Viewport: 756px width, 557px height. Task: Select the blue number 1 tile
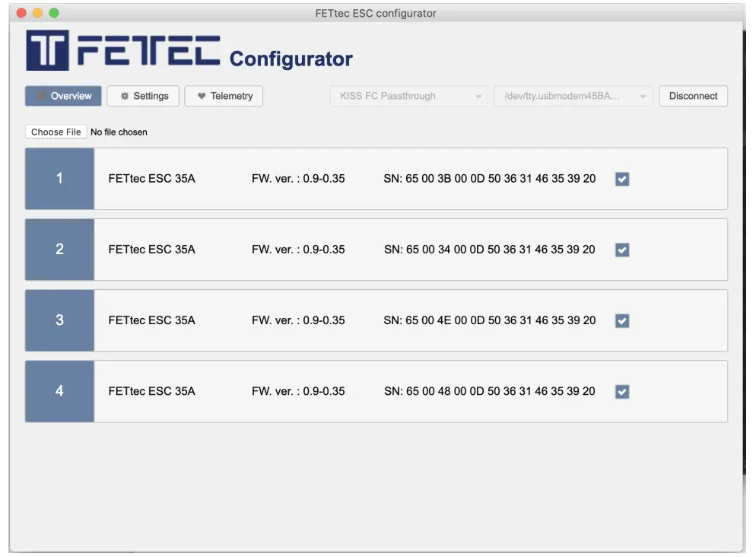tap(59, 178)
